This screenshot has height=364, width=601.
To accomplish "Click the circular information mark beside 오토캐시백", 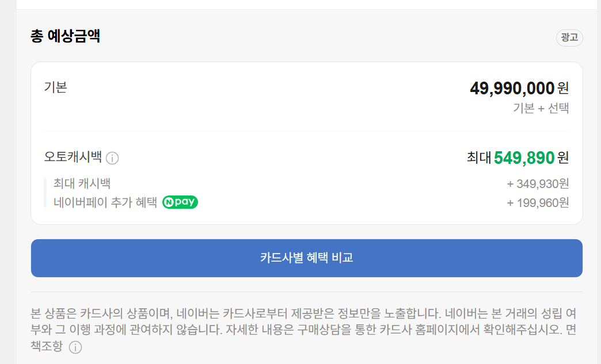I will point(113,158).
